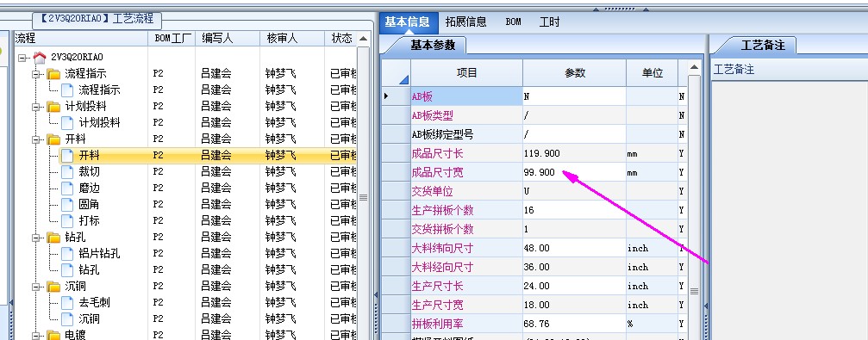The image size is (868, 340).
Task: Click the document icon next to 磨边
Action: [x=67, y=188]
